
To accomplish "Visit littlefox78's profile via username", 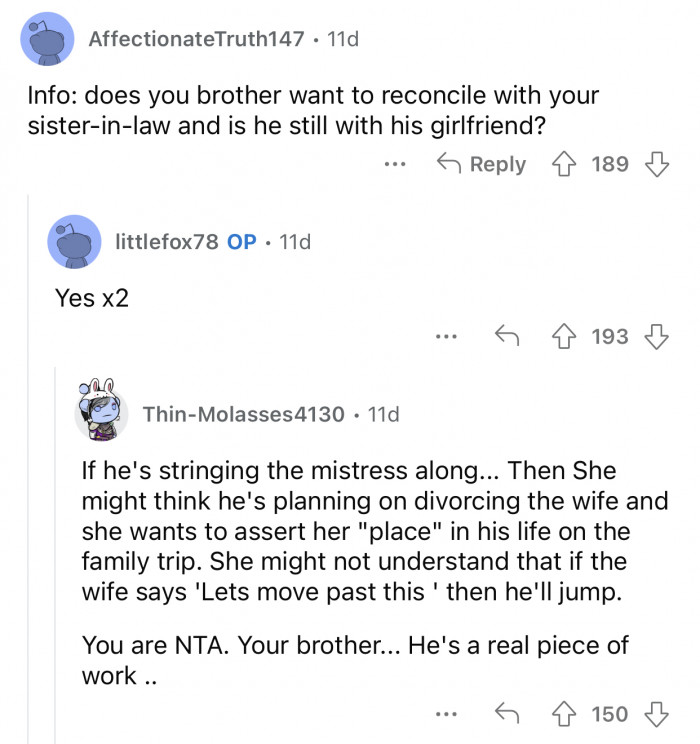I will point(166,242).
